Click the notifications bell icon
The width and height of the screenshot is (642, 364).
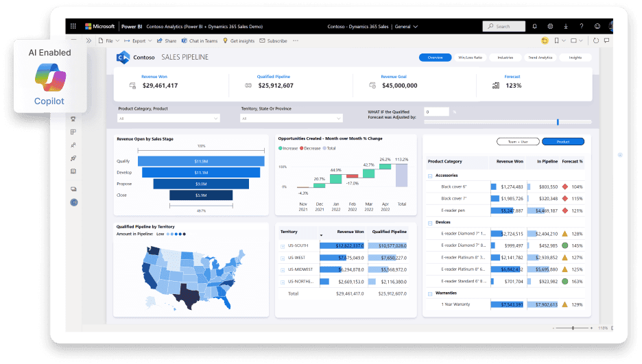coord(534,26)
